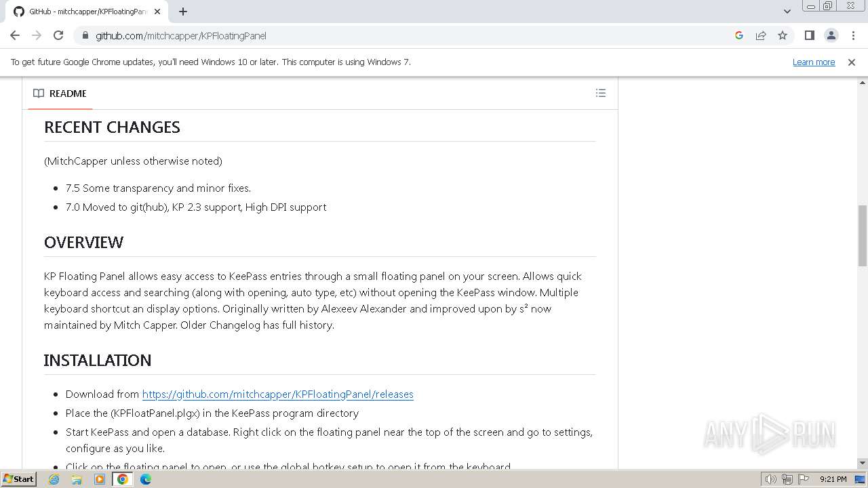Click the network tray icon
Image resolution: width=868 pixels, height=488 pixels.
(x=787, y=479)
